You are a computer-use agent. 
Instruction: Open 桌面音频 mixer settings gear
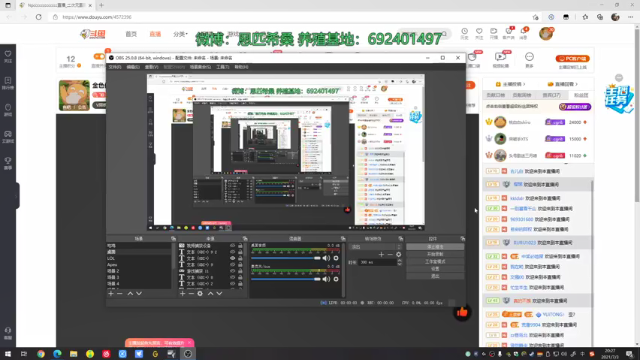point(336,258)
